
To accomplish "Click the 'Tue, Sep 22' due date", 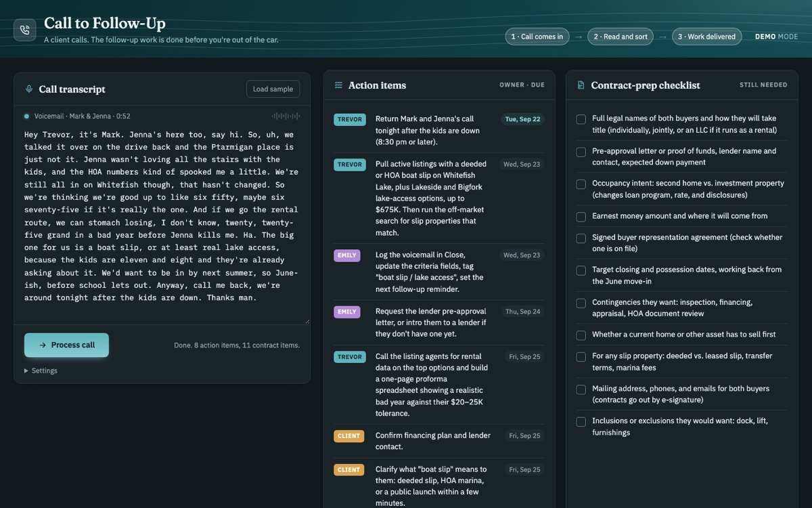I will tap(523, 119).
